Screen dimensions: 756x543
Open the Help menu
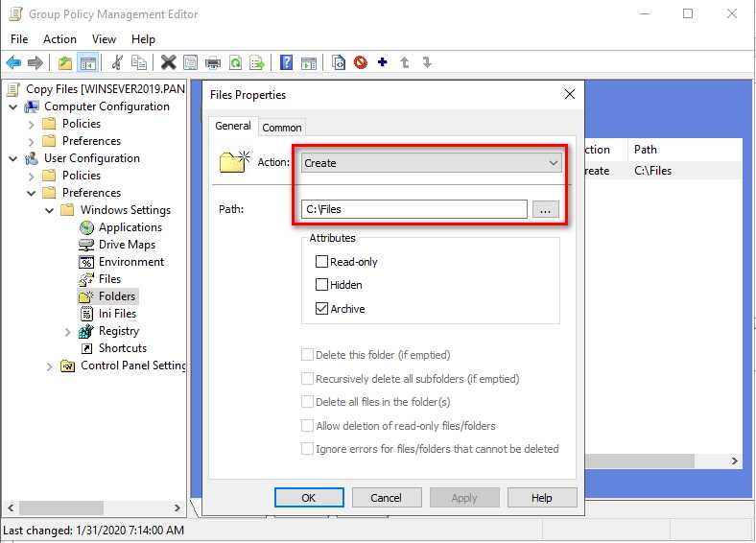pos(143,39)
